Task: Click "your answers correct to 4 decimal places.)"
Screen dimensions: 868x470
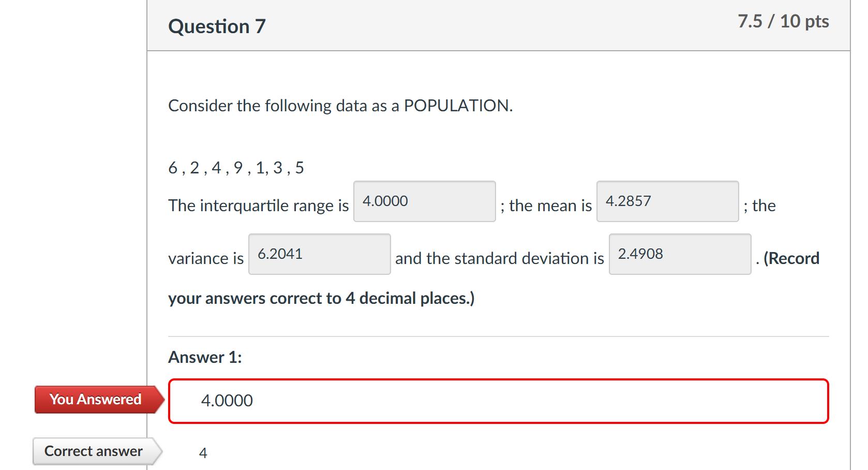Action: [321, 299]
